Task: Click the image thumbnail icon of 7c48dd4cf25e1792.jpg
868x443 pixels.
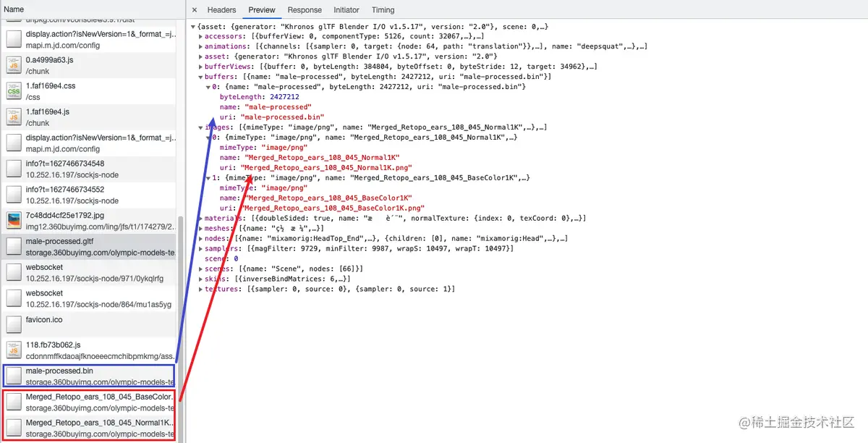Action: (14, 221)
